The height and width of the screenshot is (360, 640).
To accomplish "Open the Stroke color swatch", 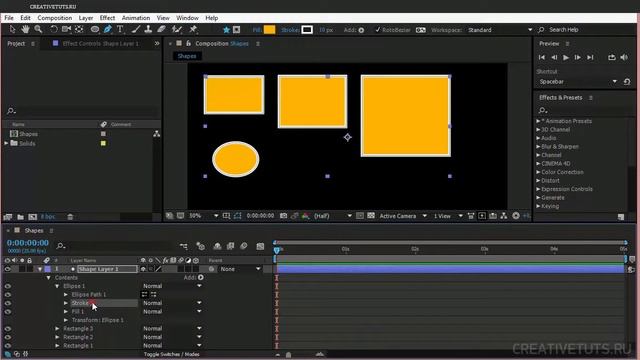I will [x=307, y=30].
